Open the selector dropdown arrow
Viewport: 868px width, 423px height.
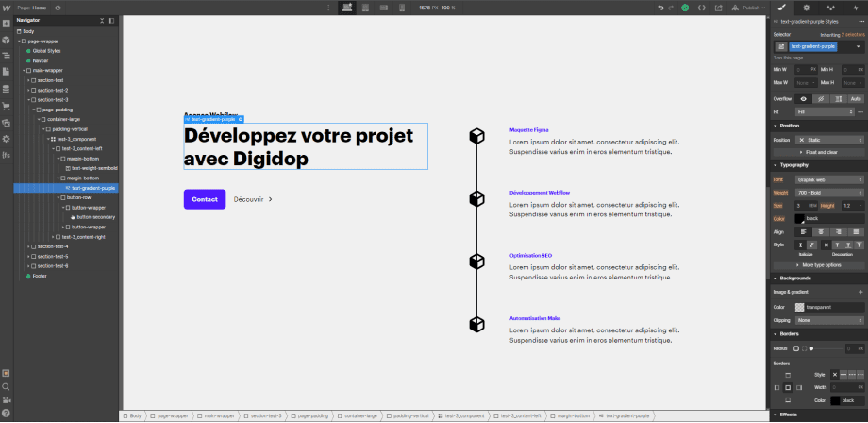[859, 47]
